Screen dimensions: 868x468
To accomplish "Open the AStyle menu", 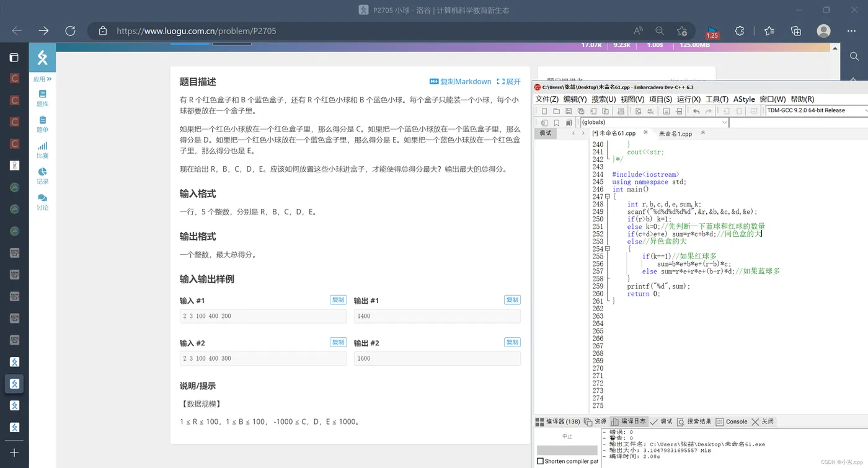I will pyautogui.click(x=744, y=99).
